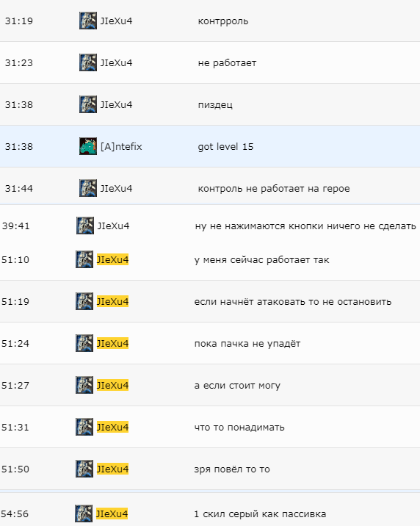
Task: Click JIeXu4 hero icon at 31:23
Action: (88, 62)
